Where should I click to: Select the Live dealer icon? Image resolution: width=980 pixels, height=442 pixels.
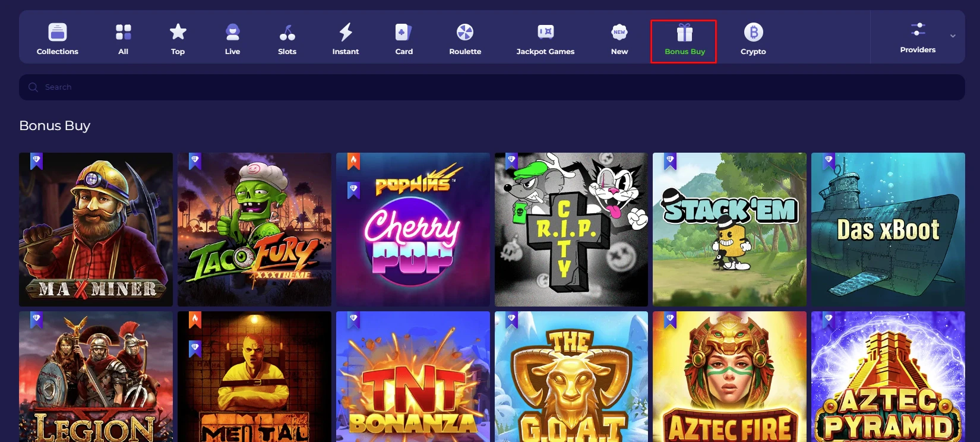click(232, 31)
